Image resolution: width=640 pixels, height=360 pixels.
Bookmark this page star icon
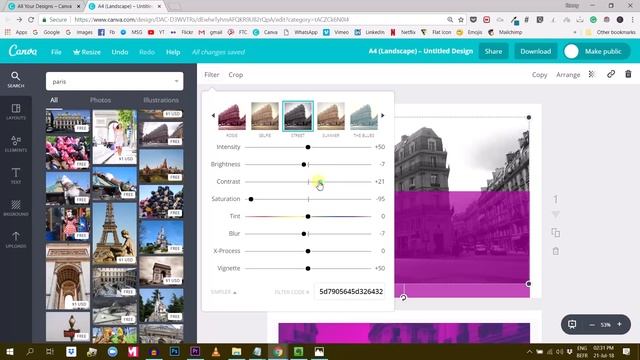[x=461, y=20]
